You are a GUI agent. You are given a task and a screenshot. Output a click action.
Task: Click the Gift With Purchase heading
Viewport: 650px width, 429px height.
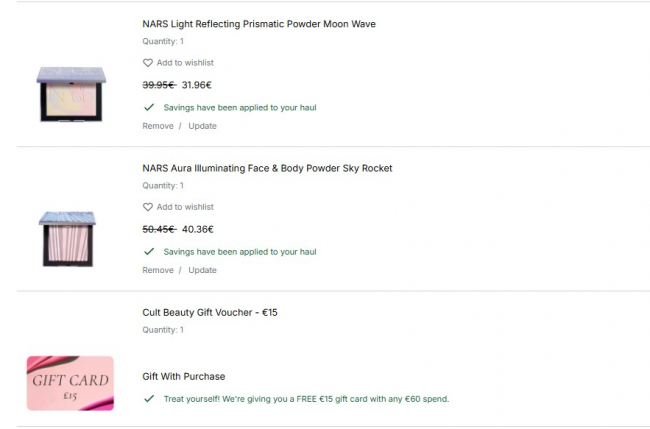pyautogui.click(x=184, y=377)
